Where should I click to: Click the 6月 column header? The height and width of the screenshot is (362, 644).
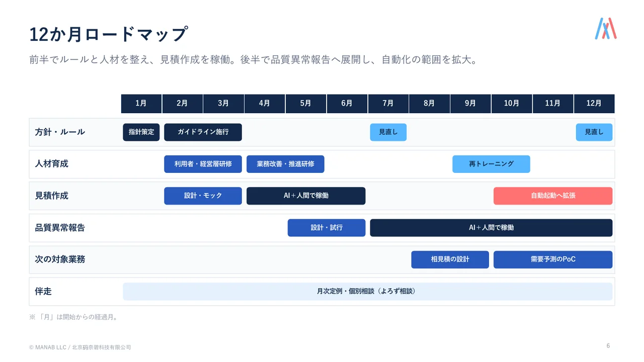[347, 104]
